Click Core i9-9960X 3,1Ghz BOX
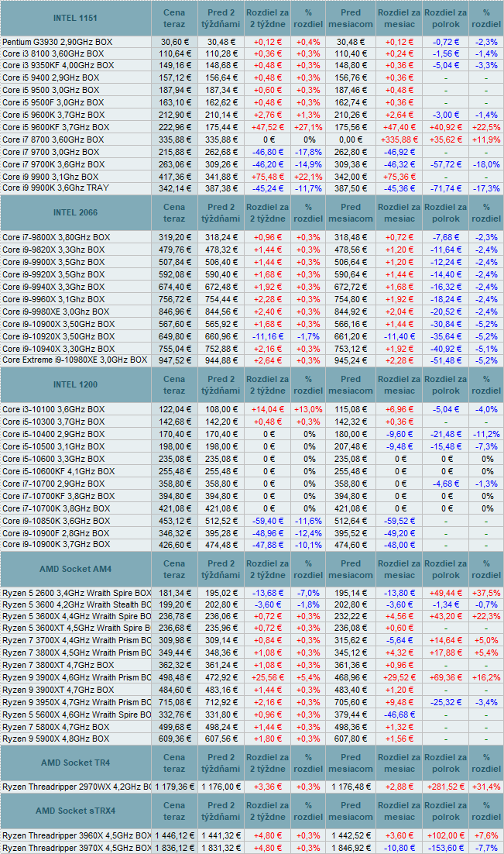The height and width of the screenshot is (854, 504). (53, 300)
